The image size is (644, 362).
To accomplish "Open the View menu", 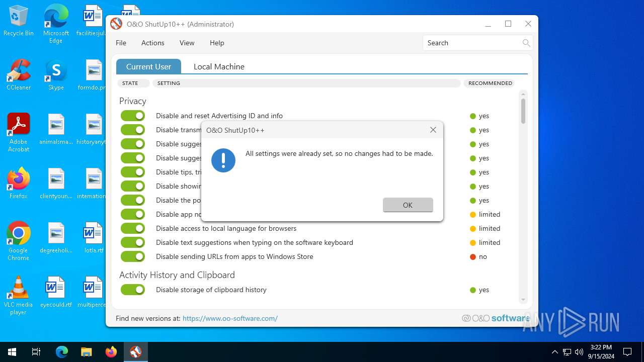I will coord(187,43).
